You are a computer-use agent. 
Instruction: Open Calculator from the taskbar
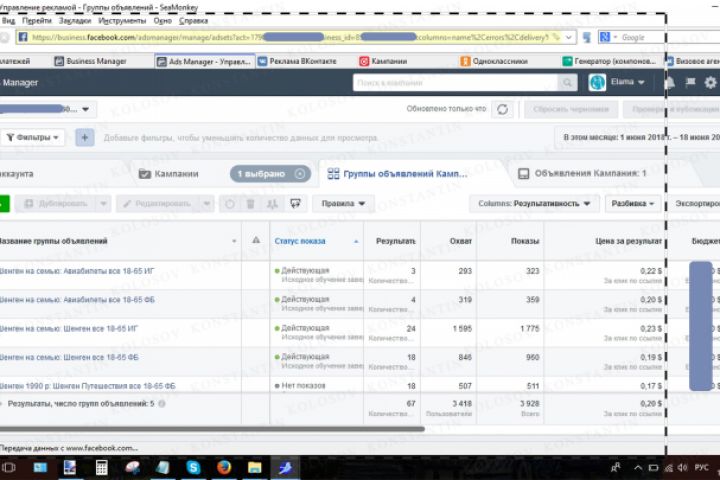(x=101, y=468)
